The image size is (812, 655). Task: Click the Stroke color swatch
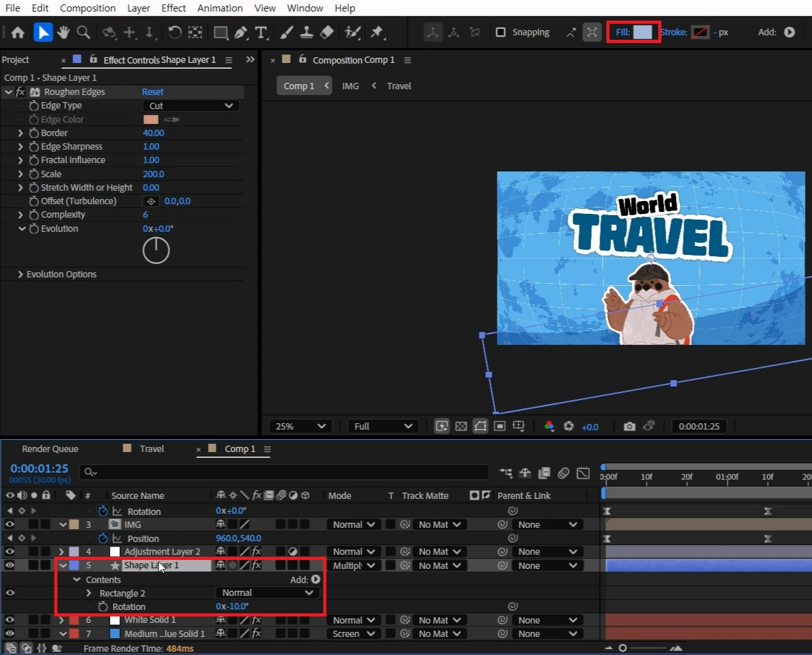pos(700,32)
